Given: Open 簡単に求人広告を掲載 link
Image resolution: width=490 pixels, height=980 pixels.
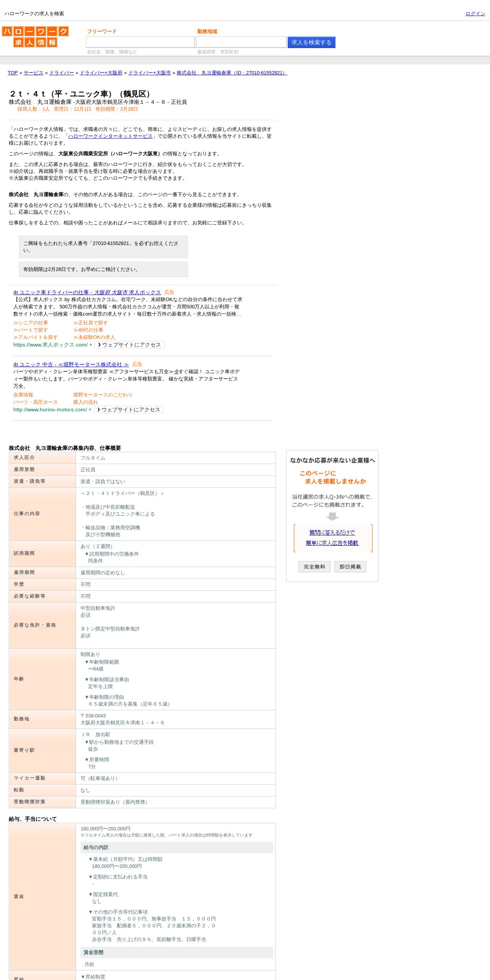Looking at the screenshot, I should point(332,543).
